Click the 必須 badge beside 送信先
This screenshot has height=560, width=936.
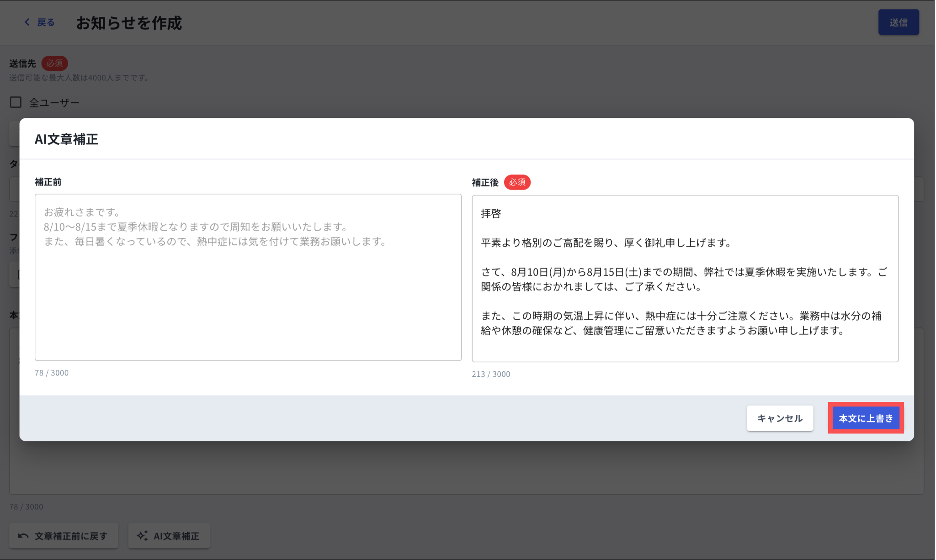55,63
